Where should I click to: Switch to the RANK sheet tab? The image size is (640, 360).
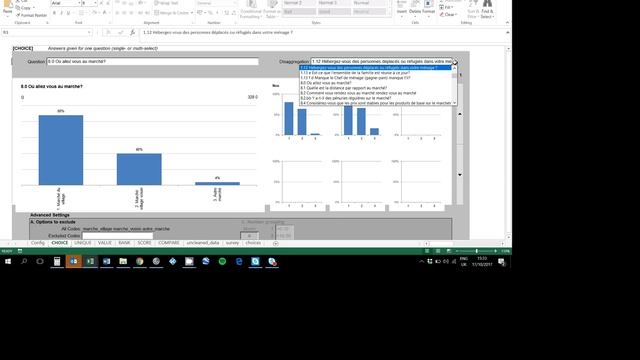click(124, 243)
